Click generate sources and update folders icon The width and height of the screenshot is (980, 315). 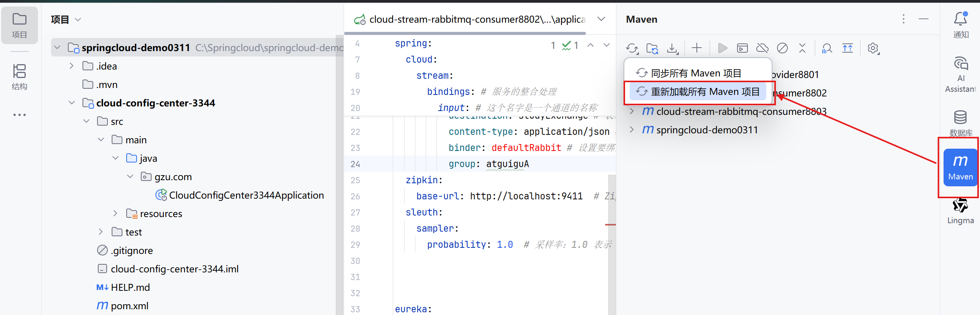(652, 48)
